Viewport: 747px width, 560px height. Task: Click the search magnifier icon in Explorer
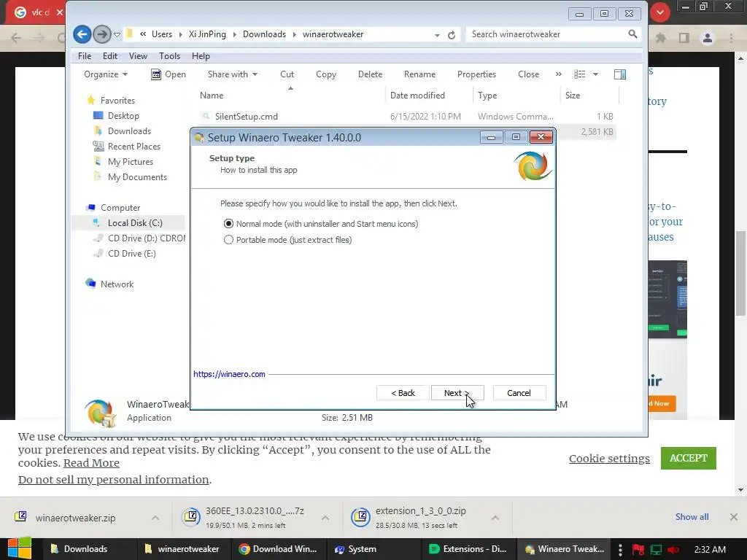[x=632, y=34]
